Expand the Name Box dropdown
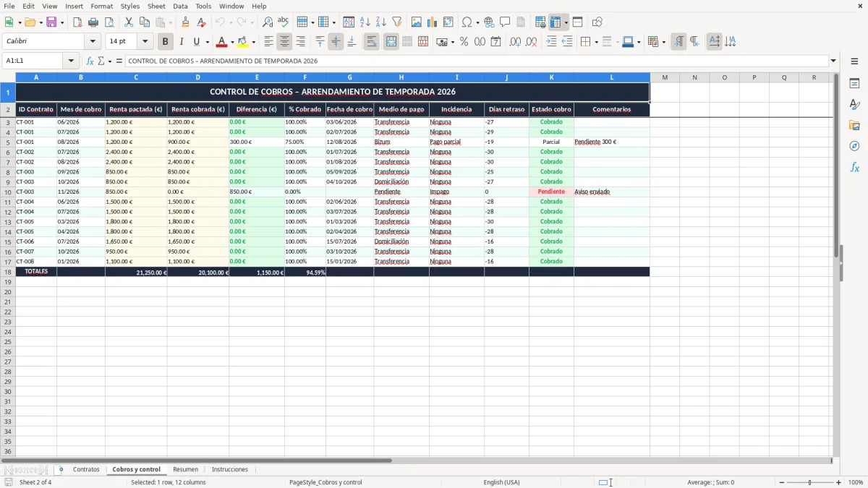 pos(71,61)
